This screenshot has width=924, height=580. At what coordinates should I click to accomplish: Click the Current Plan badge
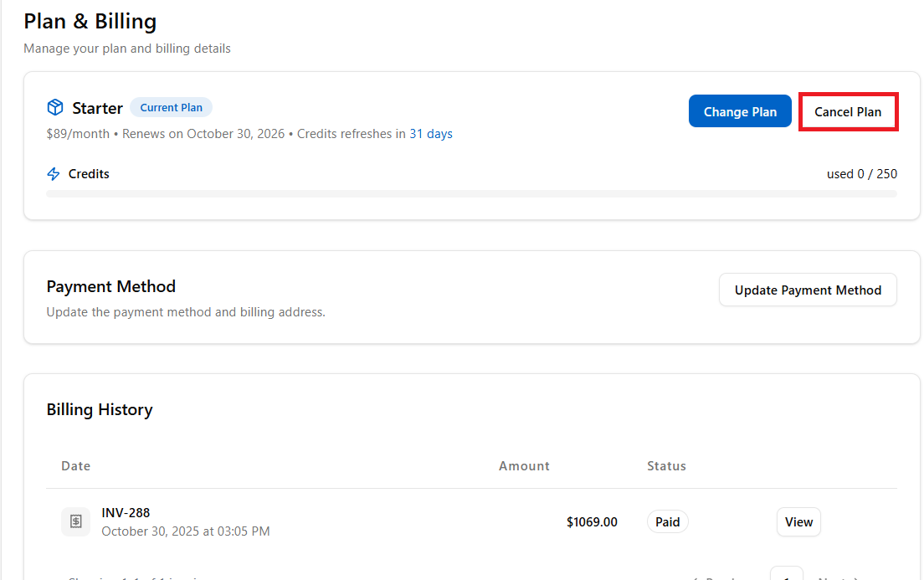(x=171, y=107)
